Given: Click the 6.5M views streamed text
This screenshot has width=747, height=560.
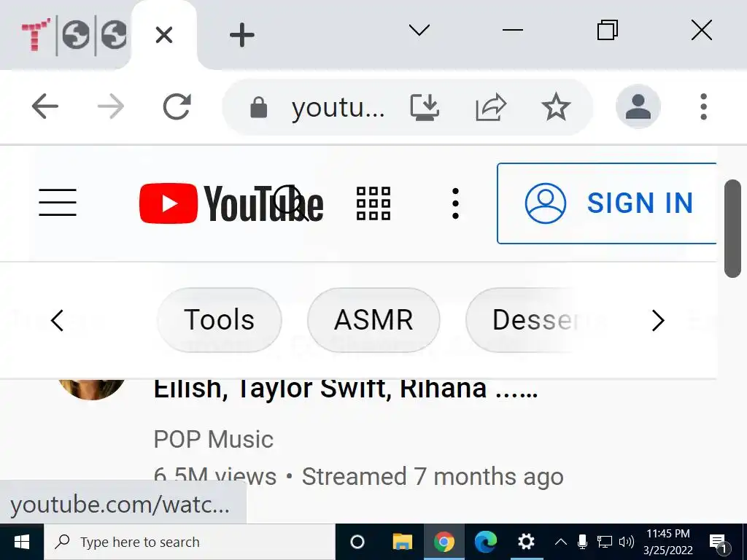Looking at the screenshot, I should (359, 476).
